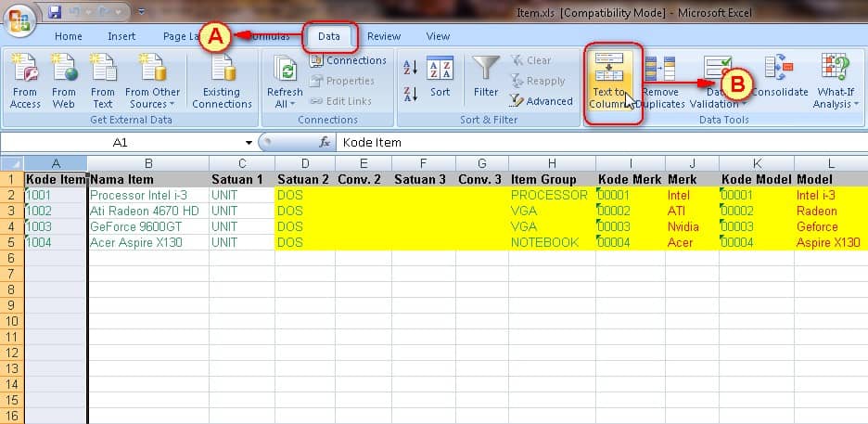Select cell 'Aspire X130' in Model column
The height and width of the screenshot is (424, 868).
tap(831, 242)
